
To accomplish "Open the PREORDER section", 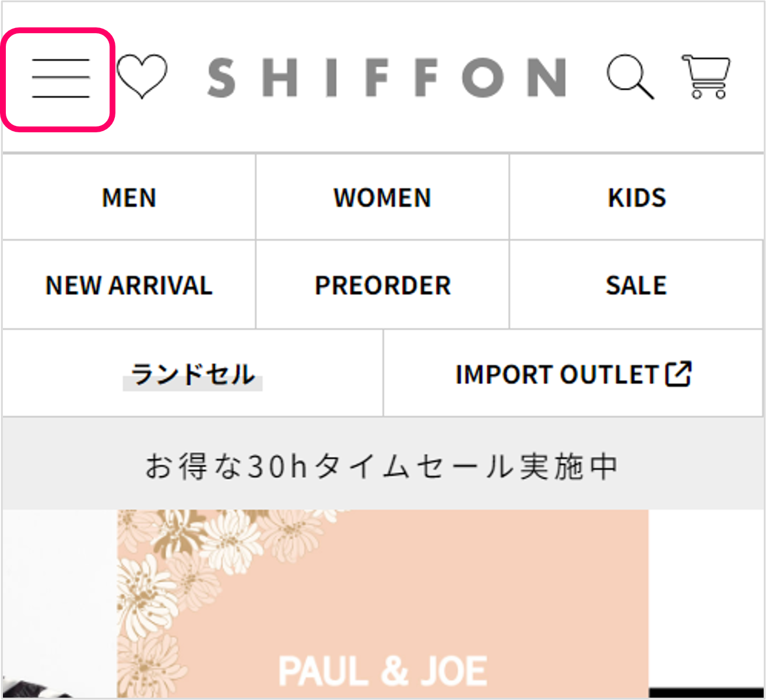I will point(382,285).
